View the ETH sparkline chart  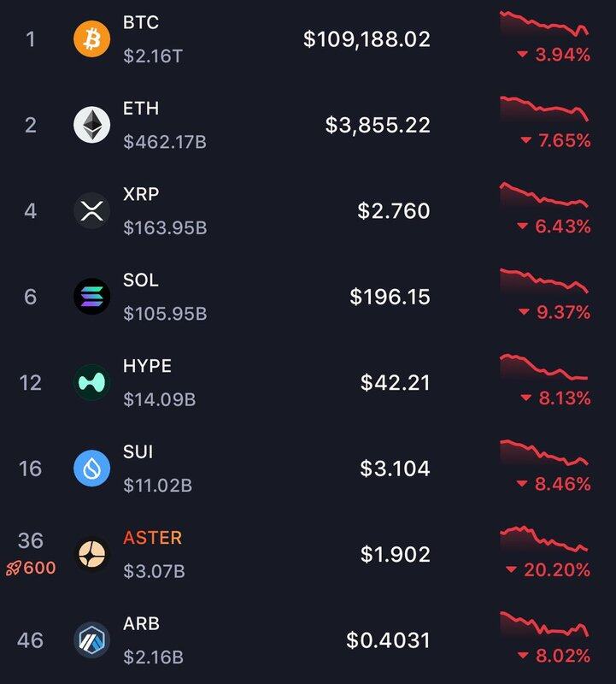click(x=544, y=109)
